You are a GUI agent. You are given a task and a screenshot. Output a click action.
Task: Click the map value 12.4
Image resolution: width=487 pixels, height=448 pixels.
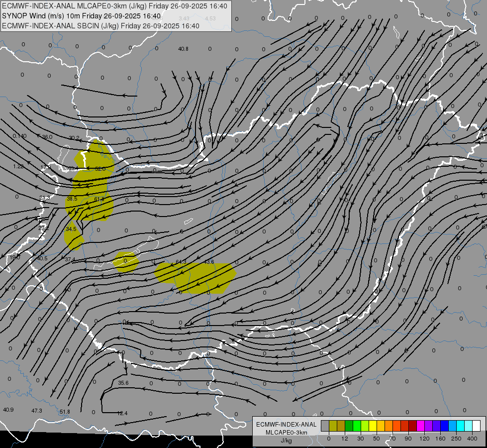[122, 414]
